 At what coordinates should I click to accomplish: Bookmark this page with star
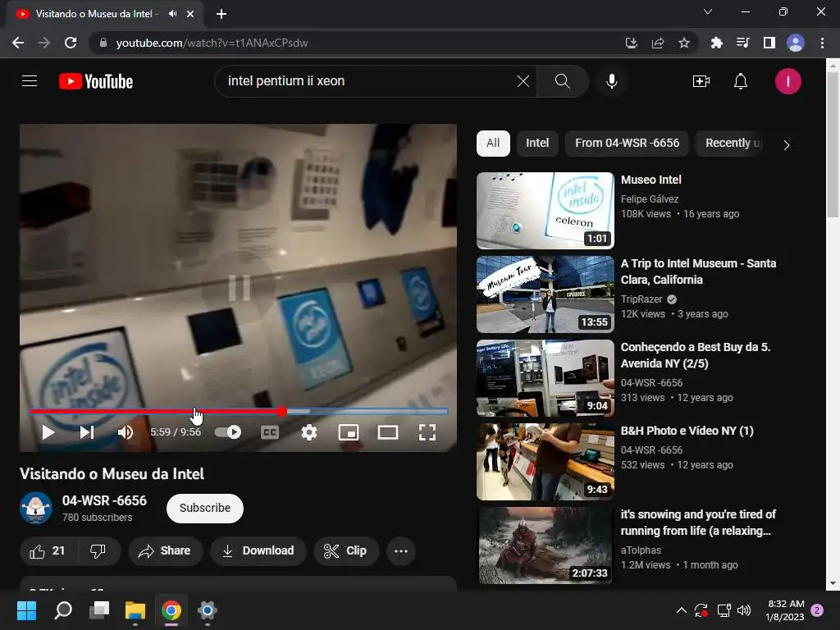[x=683, y=43]
